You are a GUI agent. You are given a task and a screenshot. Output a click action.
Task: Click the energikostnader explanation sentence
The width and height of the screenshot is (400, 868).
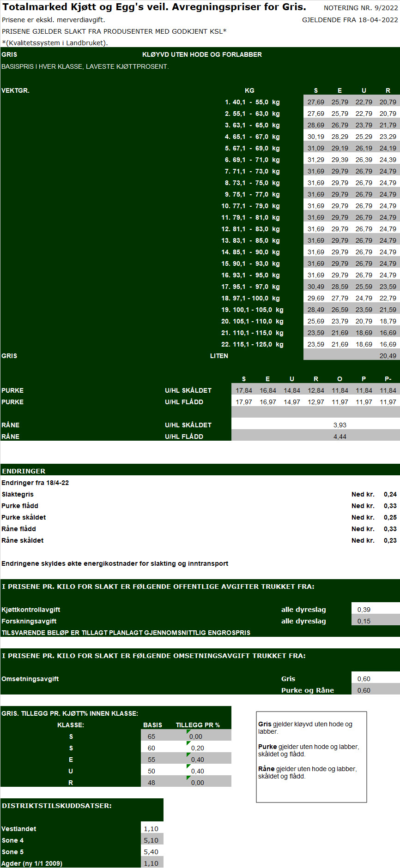pos(115,563)
